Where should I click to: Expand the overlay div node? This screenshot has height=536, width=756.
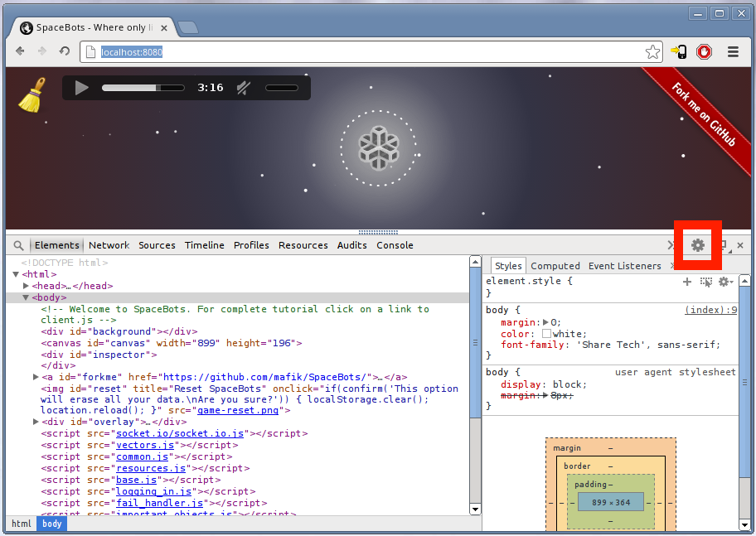click(x=36, y=422)
